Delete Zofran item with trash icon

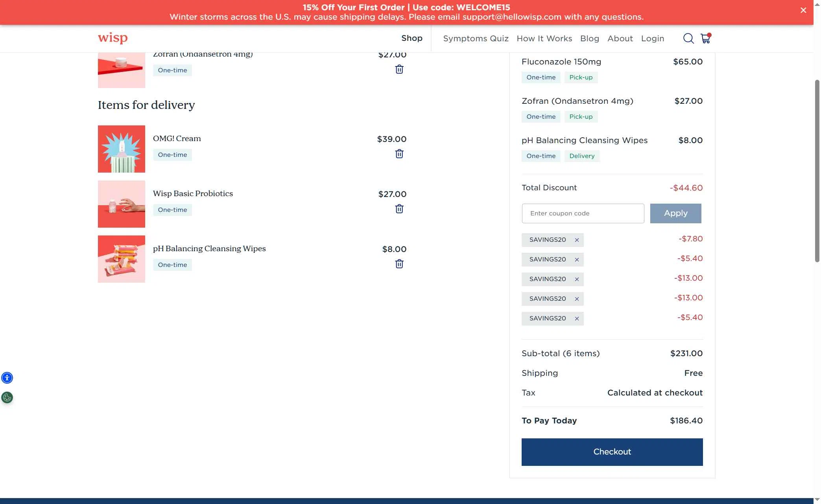[x=399, y=70]
